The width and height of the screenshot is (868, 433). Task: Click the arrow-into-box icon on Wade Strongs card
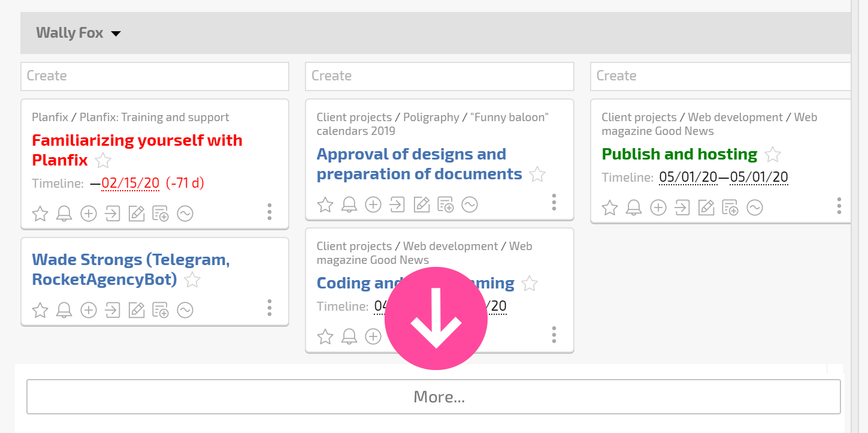(113, 310)
